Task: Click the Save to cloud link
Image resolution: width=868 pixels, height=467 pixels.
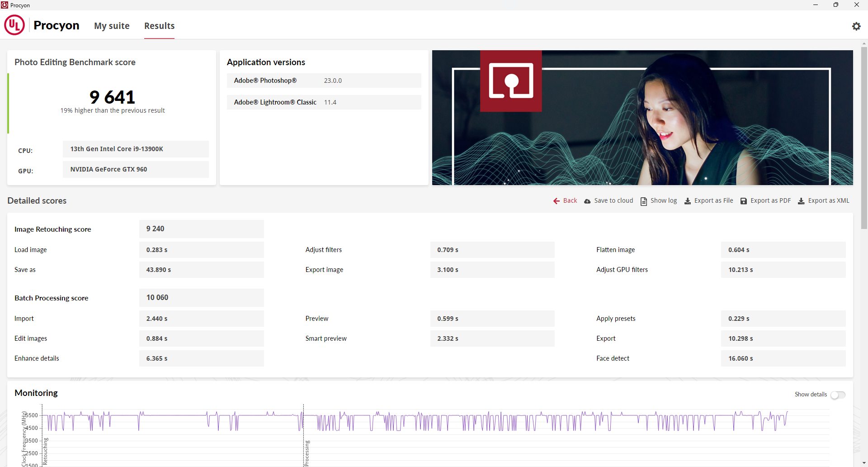Action: 613,200
